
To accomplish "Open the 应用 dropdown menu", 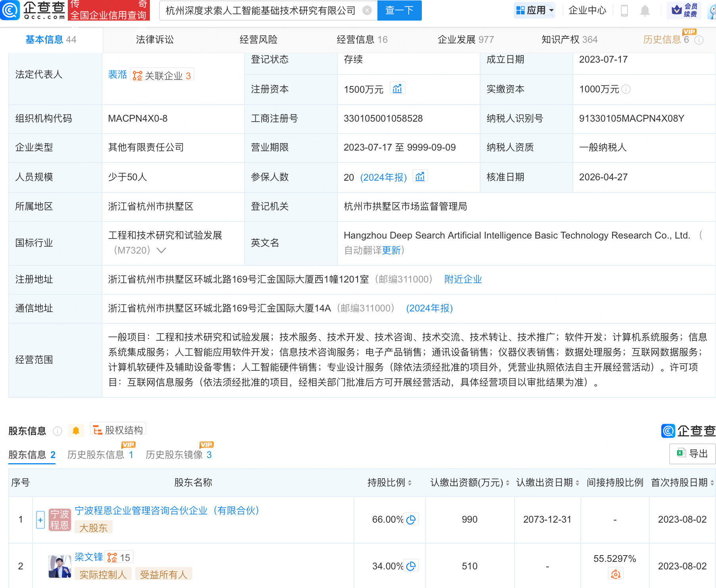I will click(534, 11).
